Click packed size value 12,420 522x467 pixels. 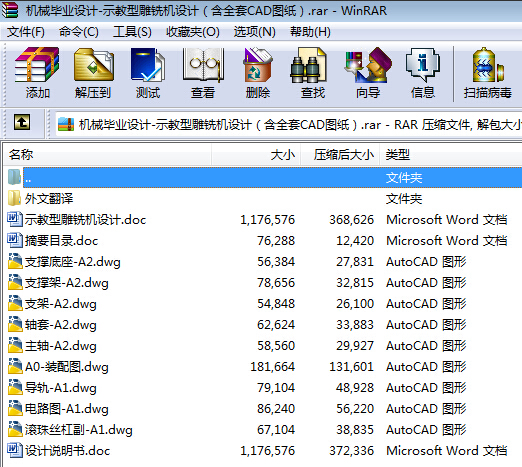point(355,241)
